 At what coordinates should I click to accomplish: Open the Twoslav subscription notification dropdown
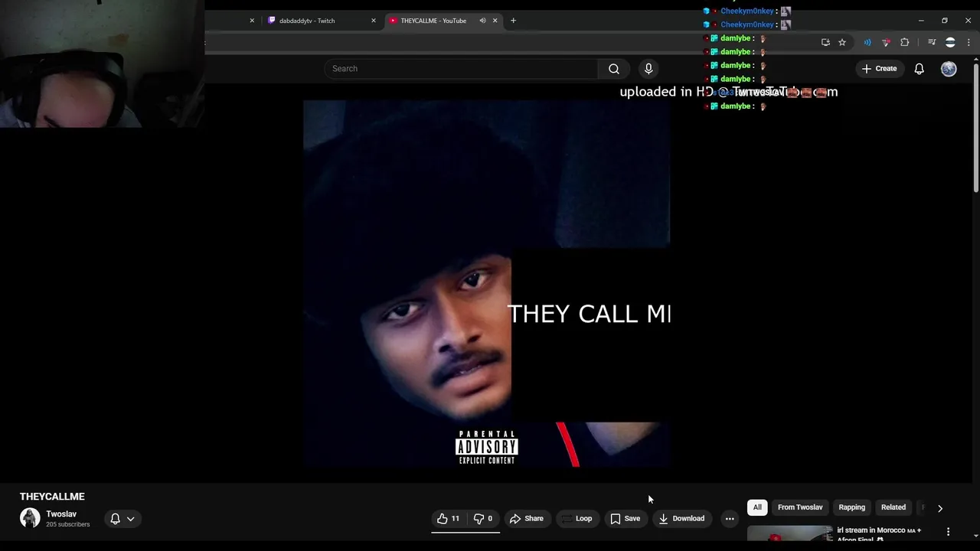pyautogui.click(x=122, y=519)
